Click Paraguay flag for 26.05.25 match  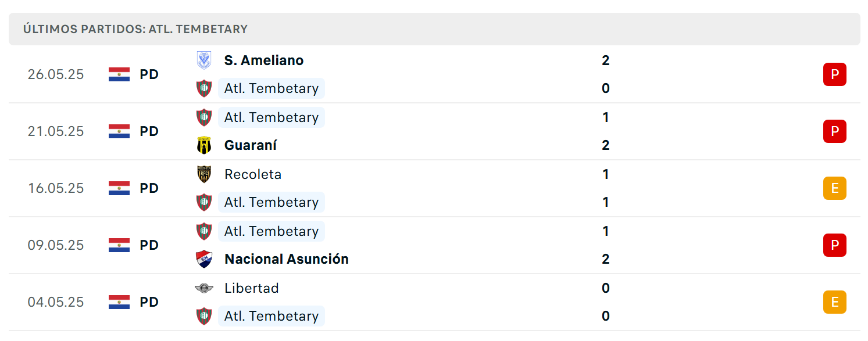119,74
